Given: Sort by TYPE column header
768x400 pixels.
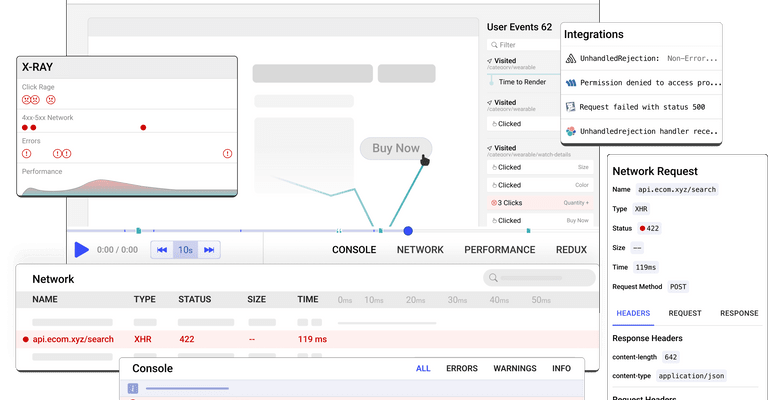Looking at the screenshot, I should click(144, 299).
